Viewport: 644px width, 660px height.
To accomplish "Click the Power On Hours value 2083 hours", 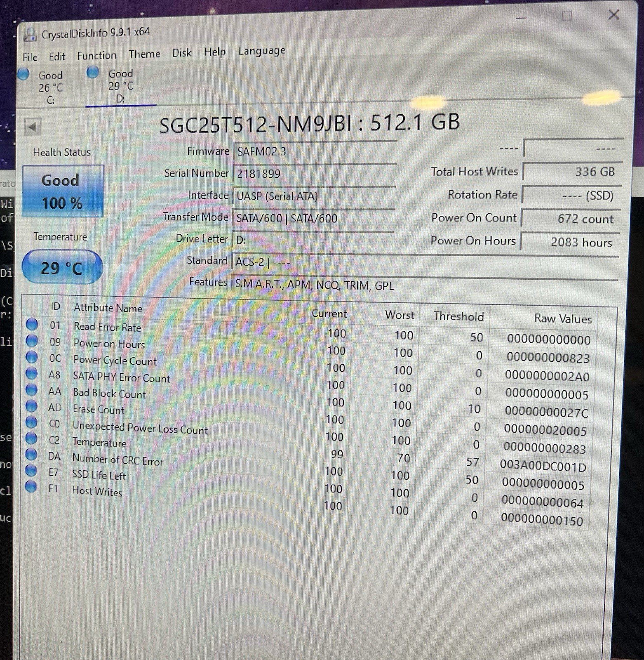I will click(x=570, y=242).
